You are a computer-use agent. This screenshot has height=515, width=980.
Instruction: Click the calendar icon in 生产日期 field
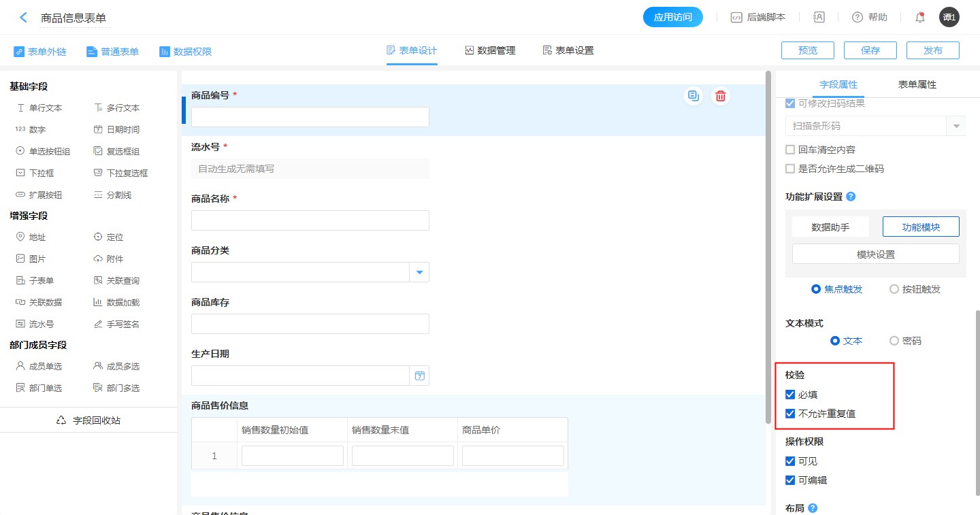[419, 376]
